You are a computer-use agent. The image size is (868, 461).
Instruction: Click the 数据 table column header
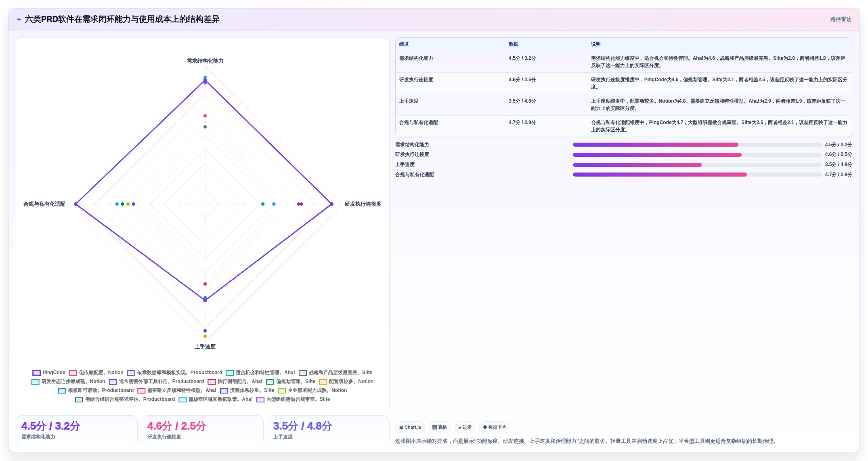(x=514, y=44)
